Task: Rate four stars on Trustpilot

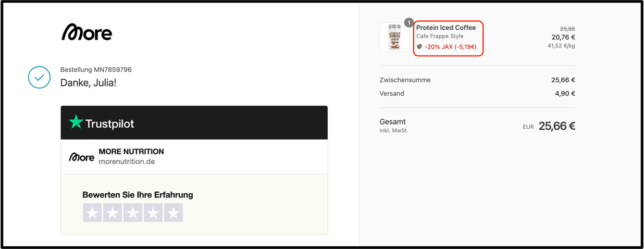Action: point(153,213)
